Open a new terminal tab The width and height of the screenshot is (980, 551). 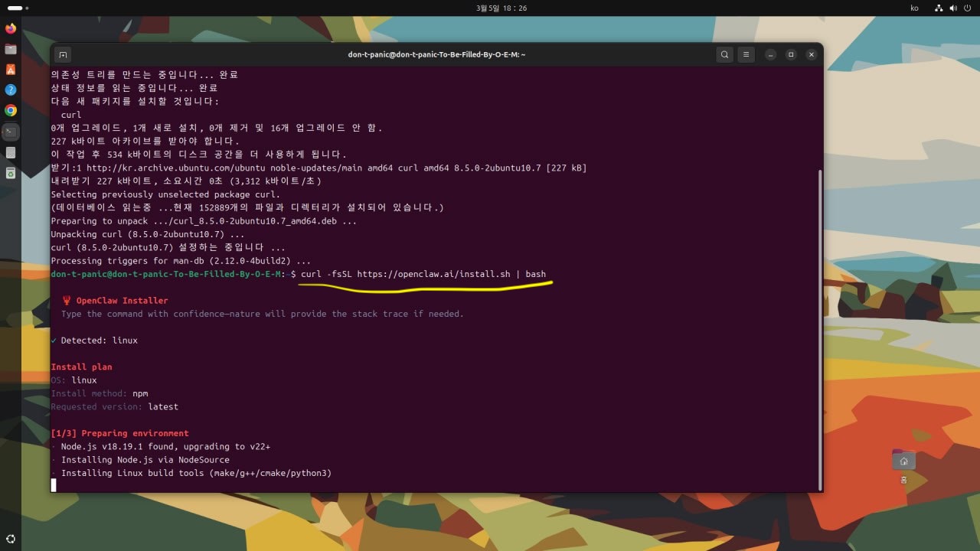[x=63, y=54]
